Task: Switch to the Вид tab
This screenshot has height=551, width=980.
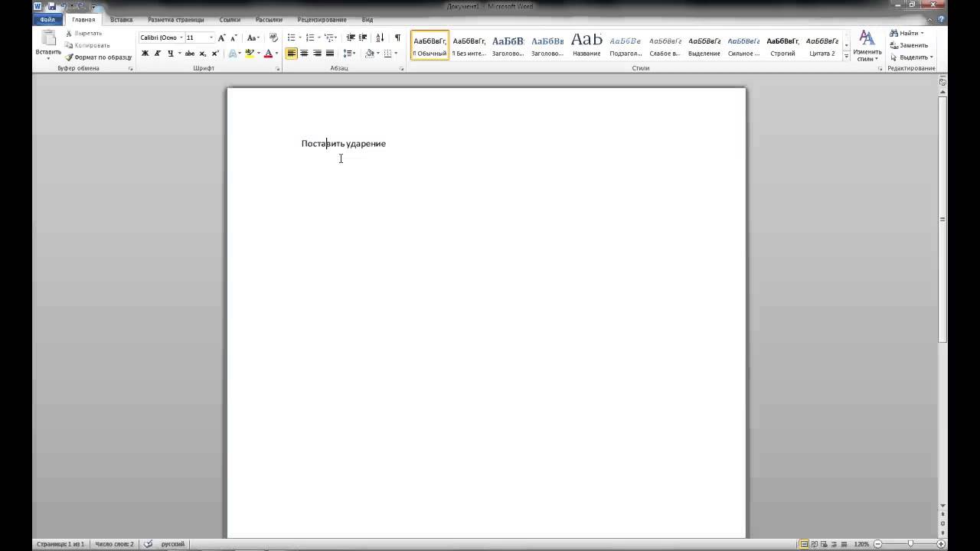Action: [x=367, y=19]
